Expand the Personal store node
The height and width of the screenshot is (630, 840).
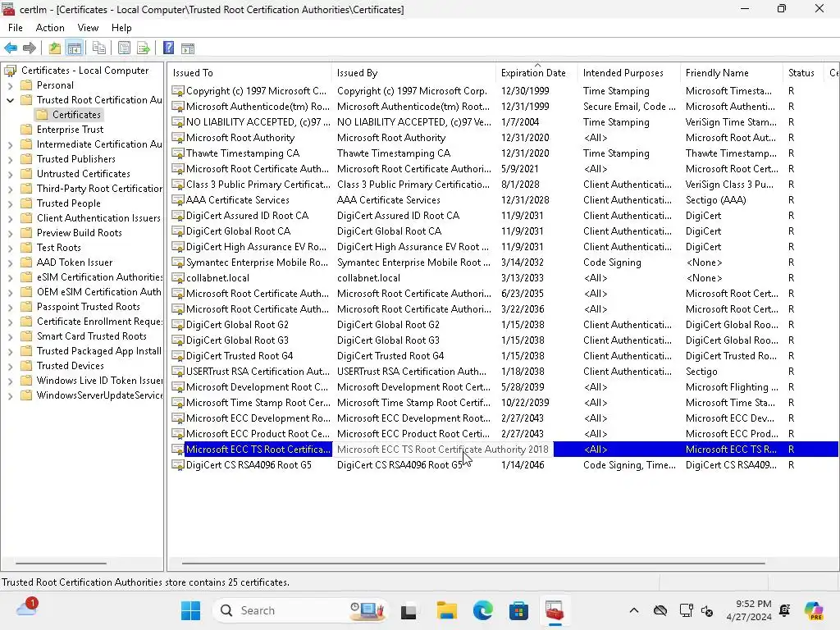10,85
